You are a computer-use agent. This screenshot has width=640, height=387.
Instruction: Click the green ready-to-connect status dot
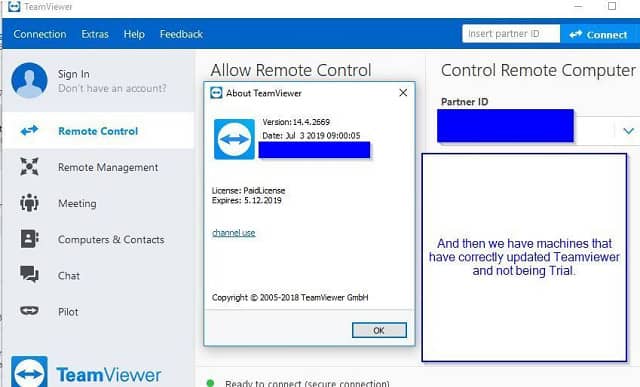(210, 383)
